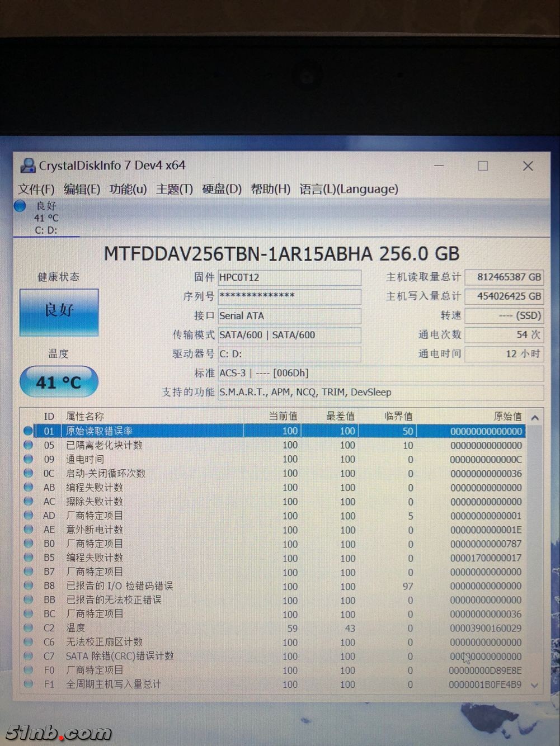This screenshot has height=746, width=560.
Task: Click the status LED beside attribute C7 SATA除错
Action: pyautogui.click(x=29, y=655)
